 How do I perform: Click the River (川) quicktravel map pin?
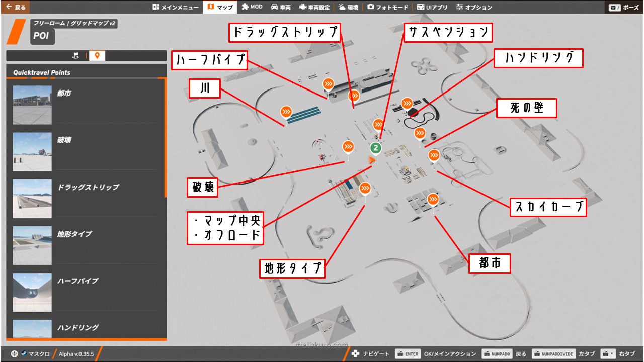pyautogui.click(x=286, y=111)
